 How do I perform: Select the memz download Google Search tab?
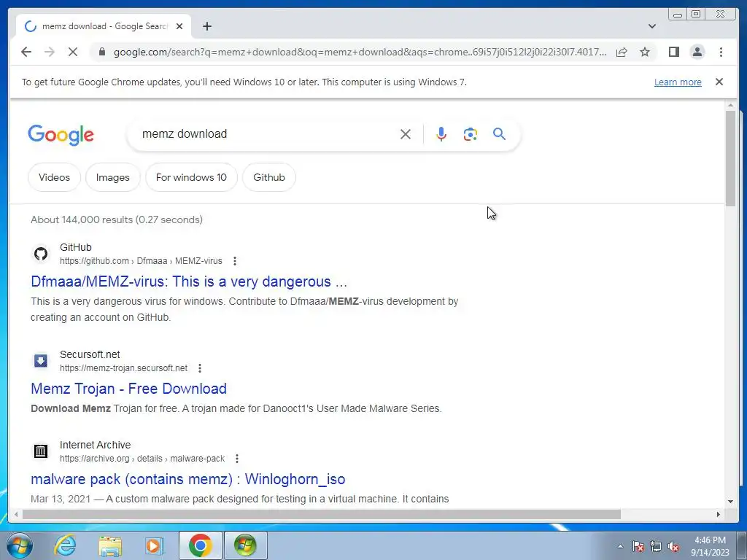click(x=104, y=27)
